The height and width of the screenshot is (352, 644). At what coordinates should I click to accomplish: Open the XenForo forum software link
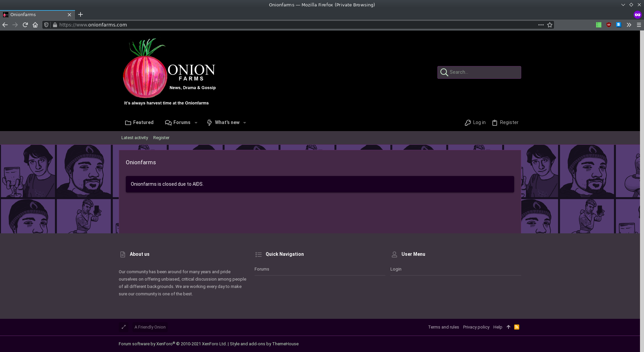(172, 344)
